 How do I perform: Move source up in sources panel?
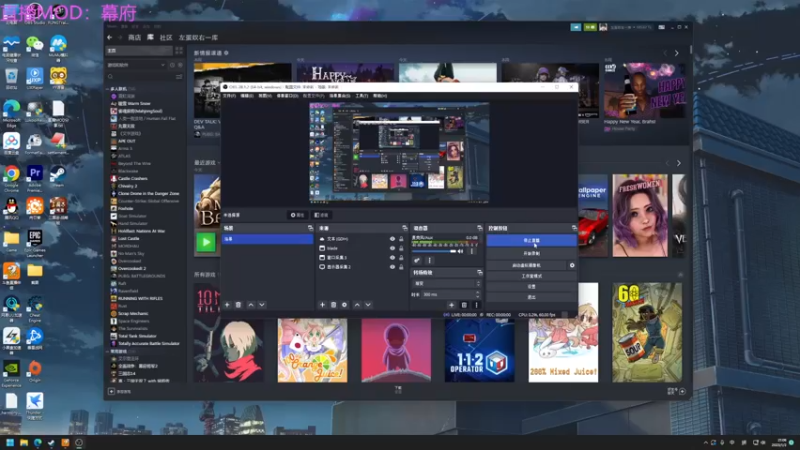[x=357, y=305]
